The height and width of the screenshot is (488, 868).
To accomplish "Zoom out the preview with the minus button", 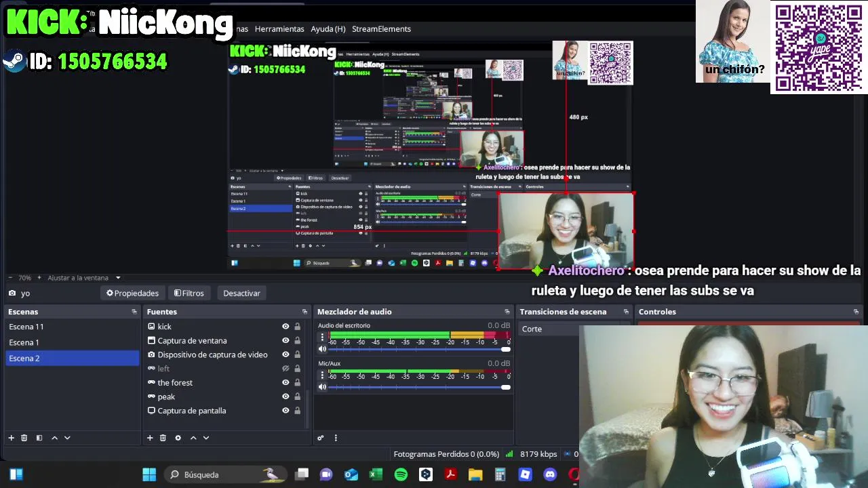I will coord(10,278).
